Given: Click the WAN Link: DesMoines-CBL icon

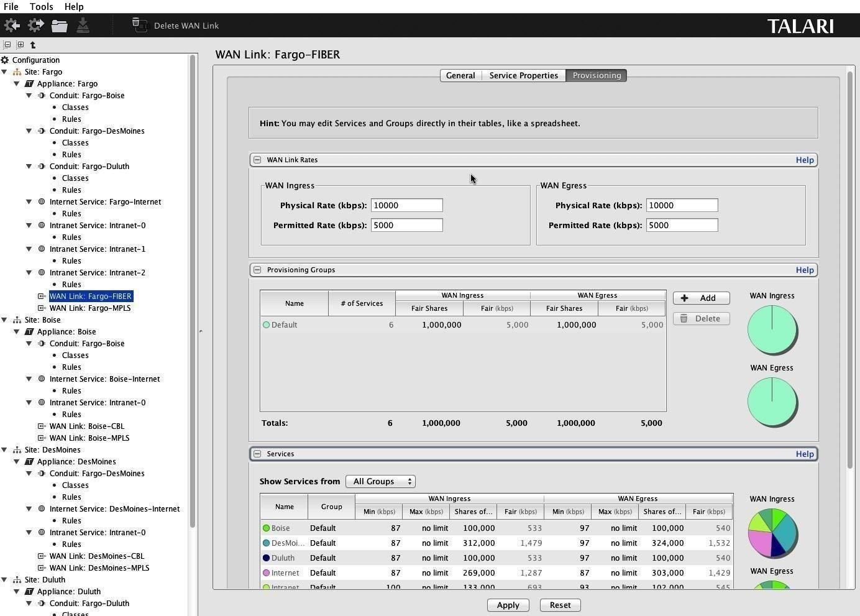Looking at the screenshot, I should [x=42, y=556].
